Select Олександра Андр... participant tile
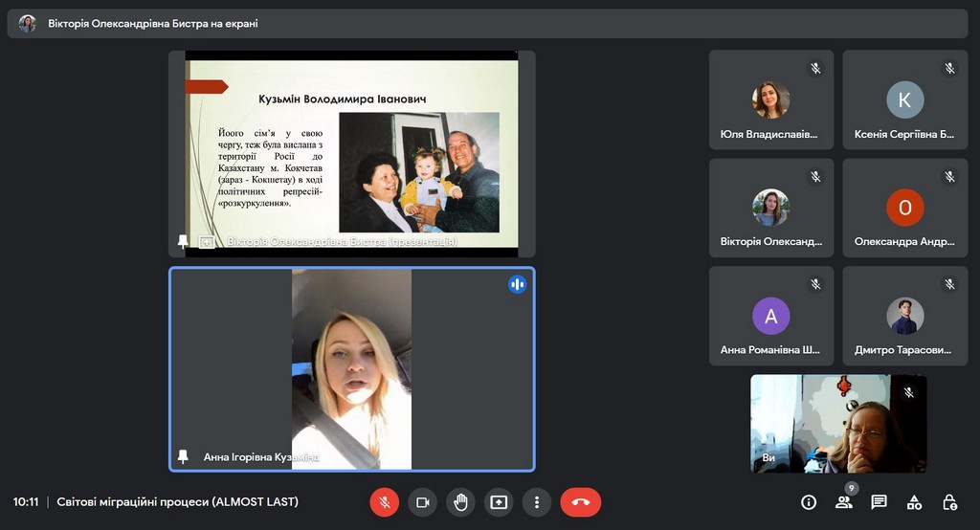The width and height of the screenshot is (980, 530). 904,208
